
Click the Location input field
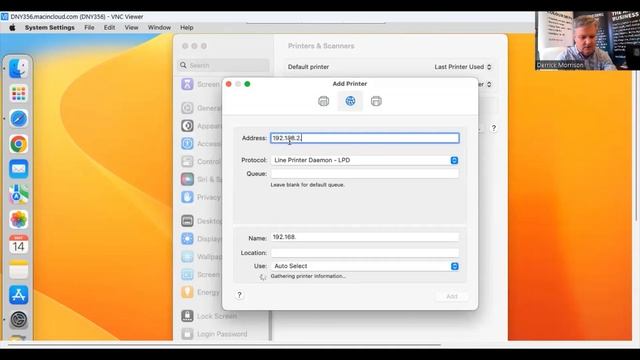tap(364, 253)
